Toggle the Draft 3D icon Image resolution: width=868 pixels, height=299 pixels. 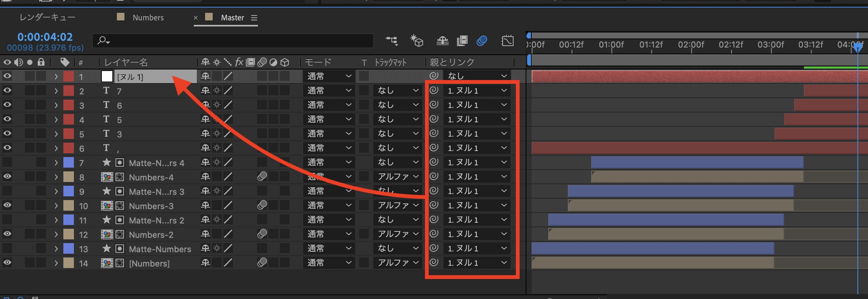click(417, 40)
